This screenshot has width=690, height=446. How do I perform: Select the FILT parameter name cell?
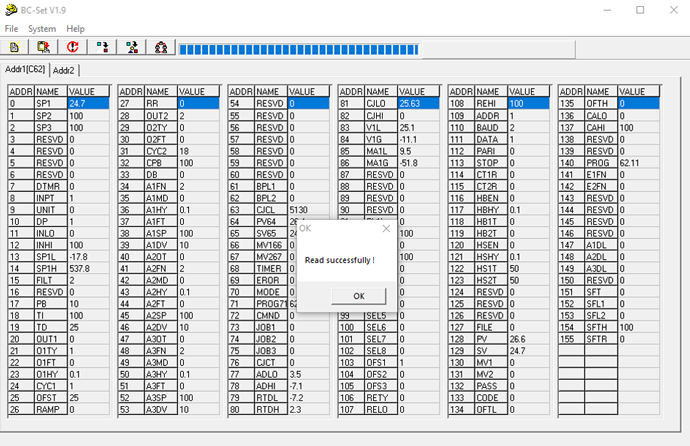[51, 280]
